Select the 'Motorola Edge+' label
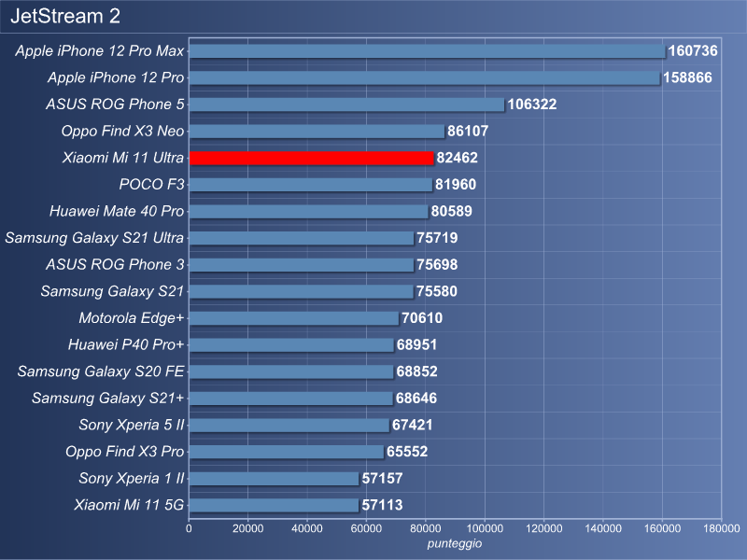747x560 pixels. pyautogui.click(x=132, y=317)
